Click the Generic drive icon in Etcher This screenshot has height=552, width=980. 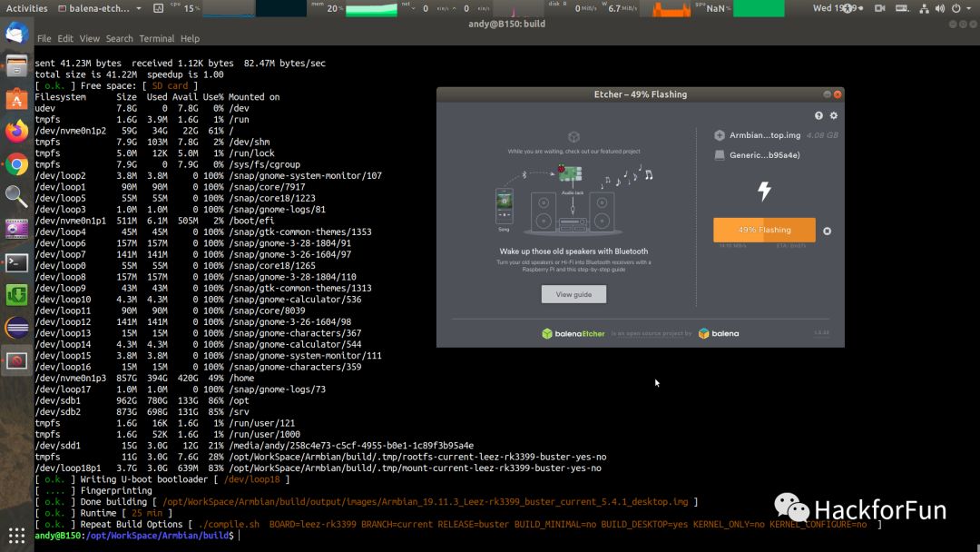pyautogui.click(x=720, y=155)
